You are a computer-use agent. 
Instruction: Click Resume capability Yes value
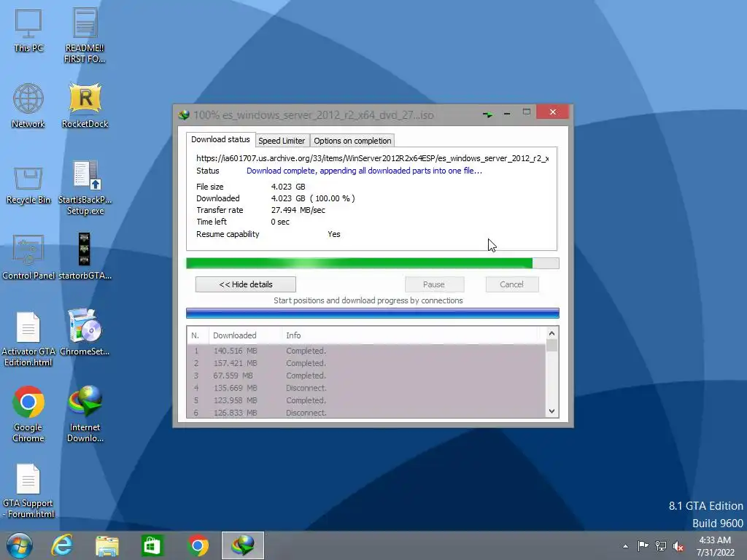[x=334, y=234]
